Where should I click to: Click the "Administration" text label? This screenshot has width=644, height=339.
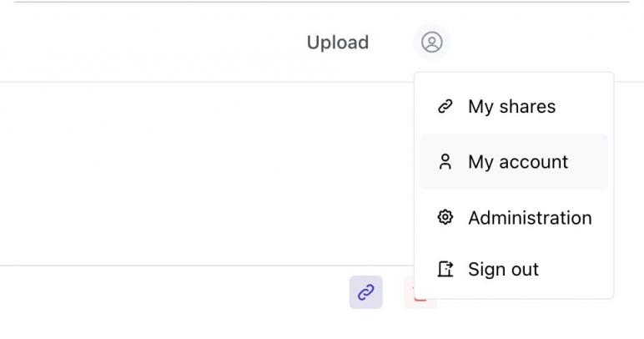pos(530,218)
